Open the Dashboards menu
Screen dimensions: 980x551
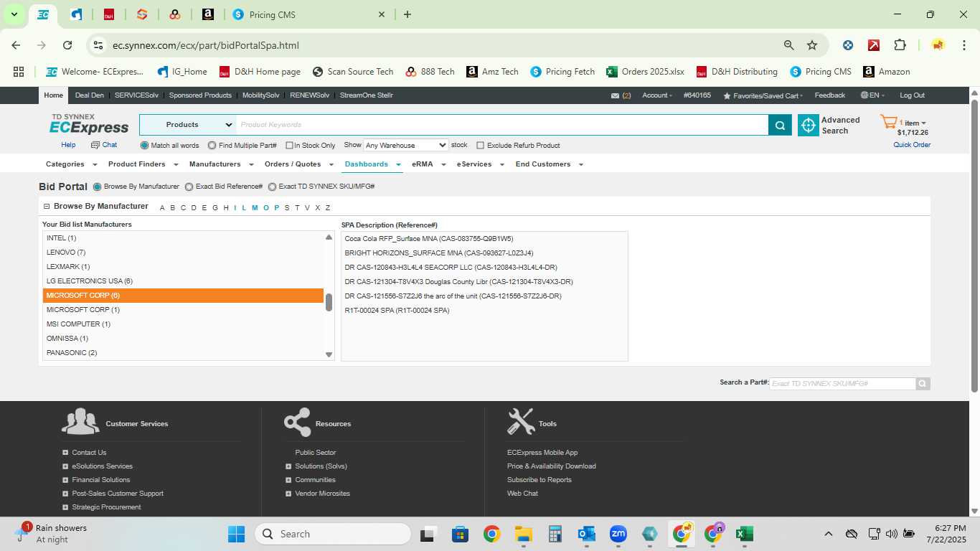pos(372,164)
